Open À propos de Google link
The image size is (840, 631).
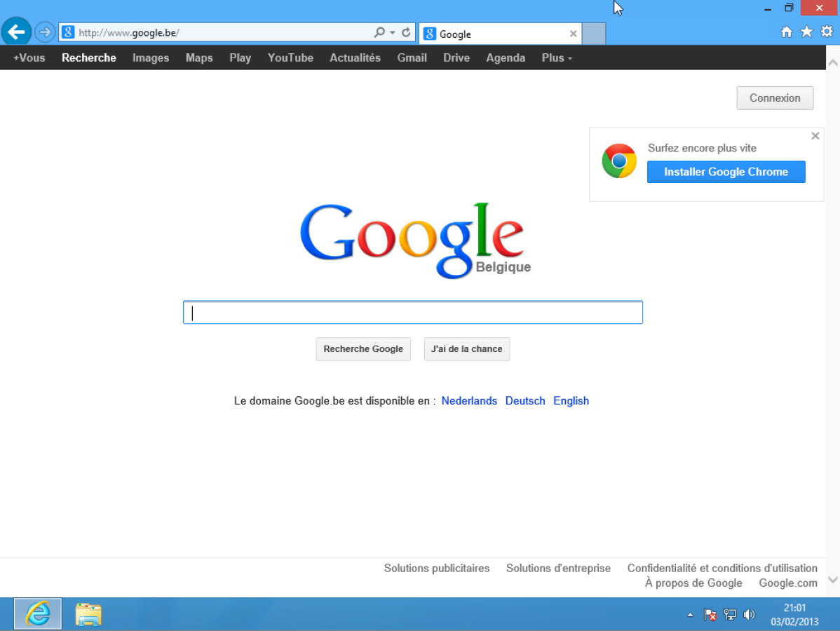coord(693,583)
